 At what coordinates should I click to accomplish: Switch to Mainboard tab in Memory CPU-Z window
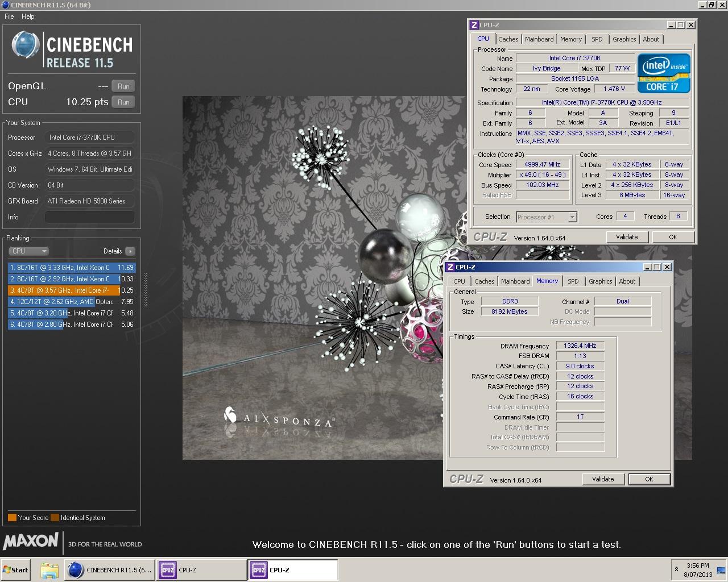[x=515, y=281]
